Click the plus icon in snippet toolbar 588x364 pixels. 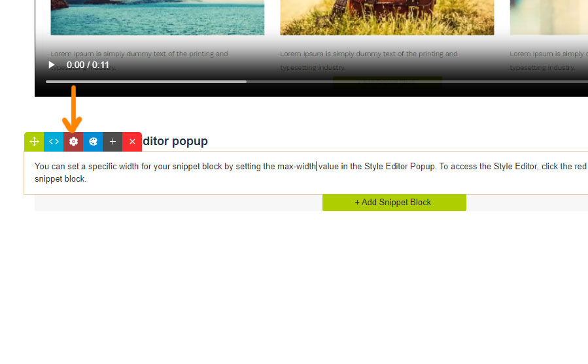(112, 142)
